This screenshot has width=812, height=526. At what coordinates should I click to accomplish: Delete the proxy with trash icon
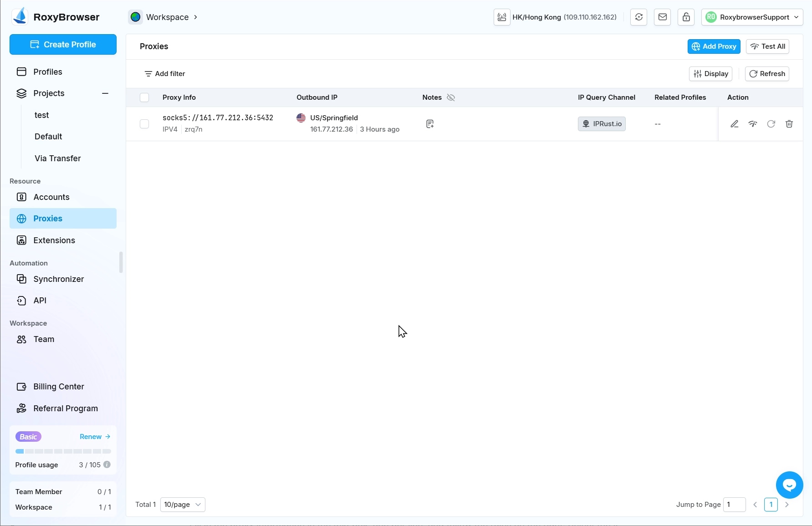click(789, 124)
